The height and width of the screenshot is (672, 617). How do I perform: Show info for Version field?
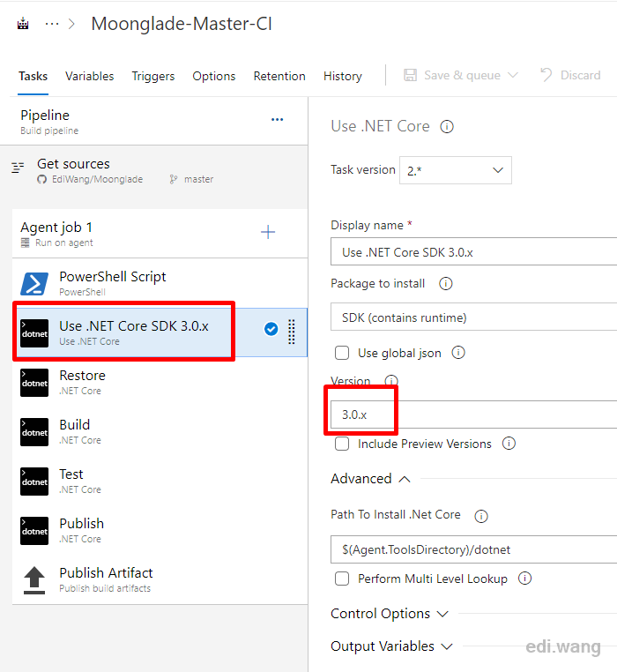click(391, 380)
